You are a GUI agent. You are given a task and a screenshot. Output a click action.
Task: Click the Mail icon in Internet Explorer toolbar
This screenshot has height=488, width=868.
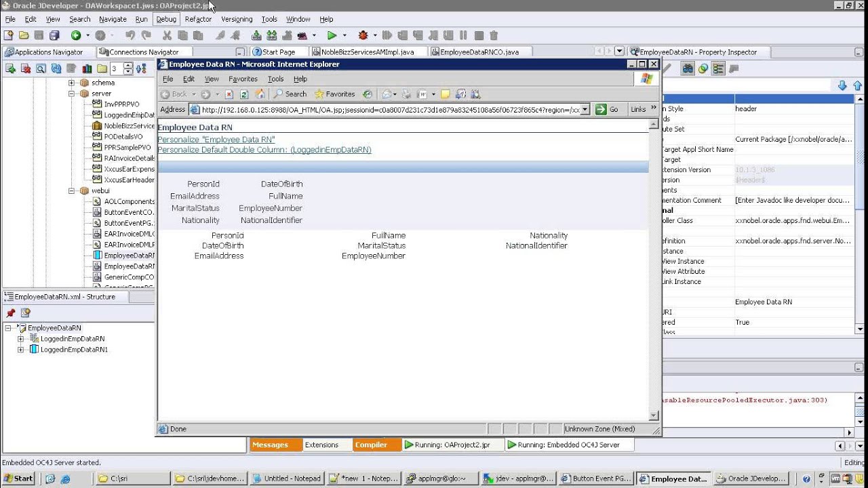[x=387, y=94]
